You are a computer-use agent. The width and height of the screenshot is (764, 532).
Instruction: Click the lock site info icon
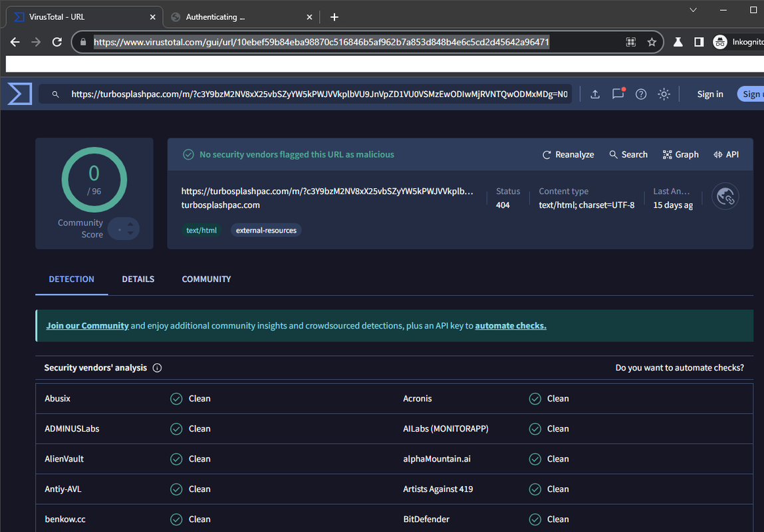(x=83, y=42)
